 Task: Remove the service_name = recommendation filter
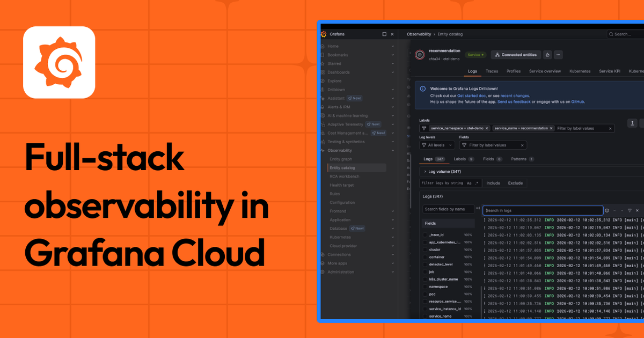click(x=551, y=128)
